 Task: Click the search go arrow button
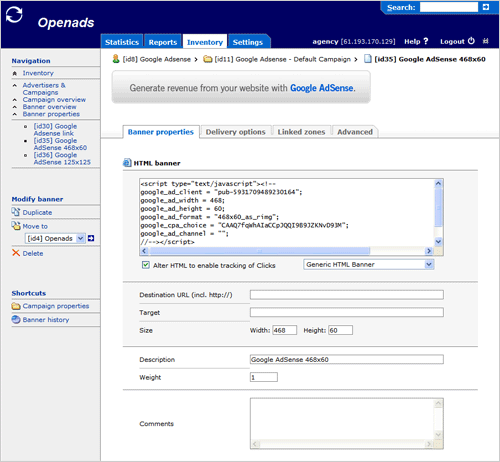click(486, 7)
